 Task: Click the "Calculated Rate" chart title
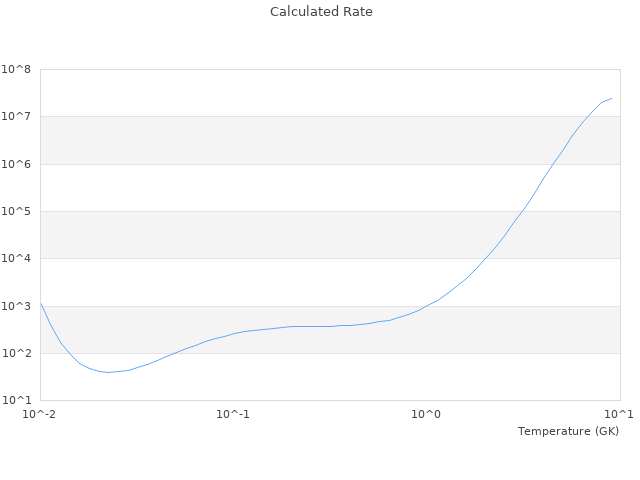[321, 12]
